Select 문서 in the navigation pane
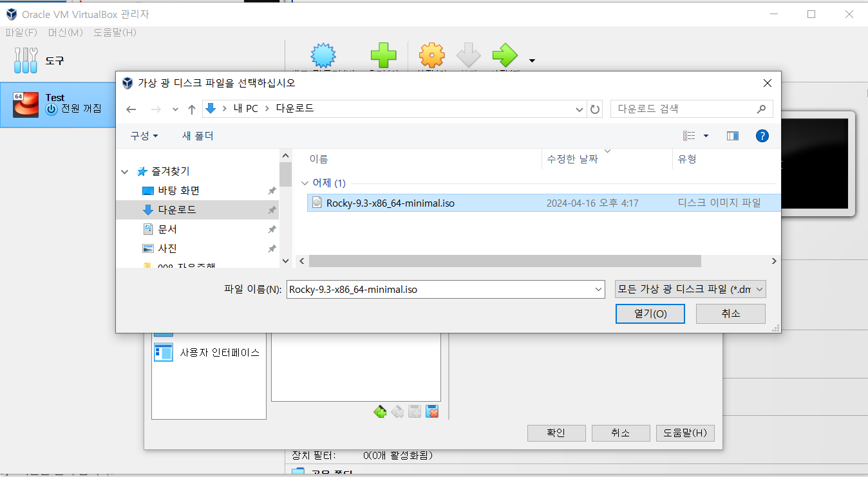868x477 pixels. pos(167,229)
